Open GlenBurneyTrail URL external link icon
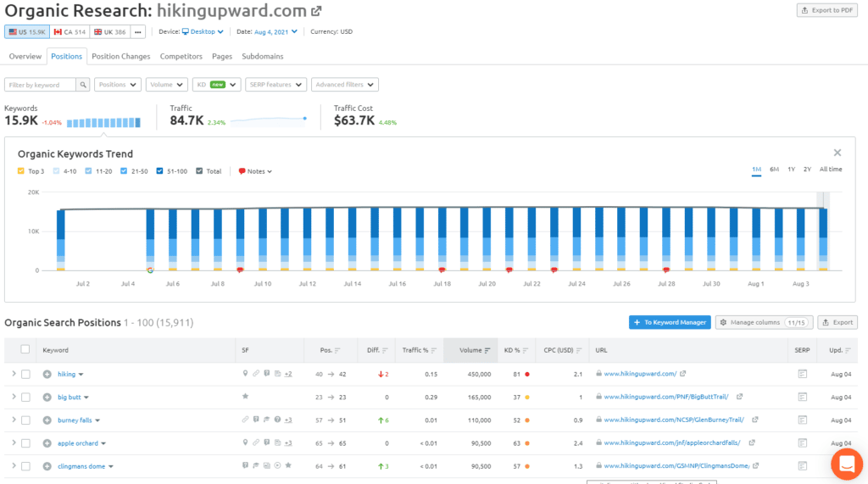868x484 pixels. coord(755,420)
